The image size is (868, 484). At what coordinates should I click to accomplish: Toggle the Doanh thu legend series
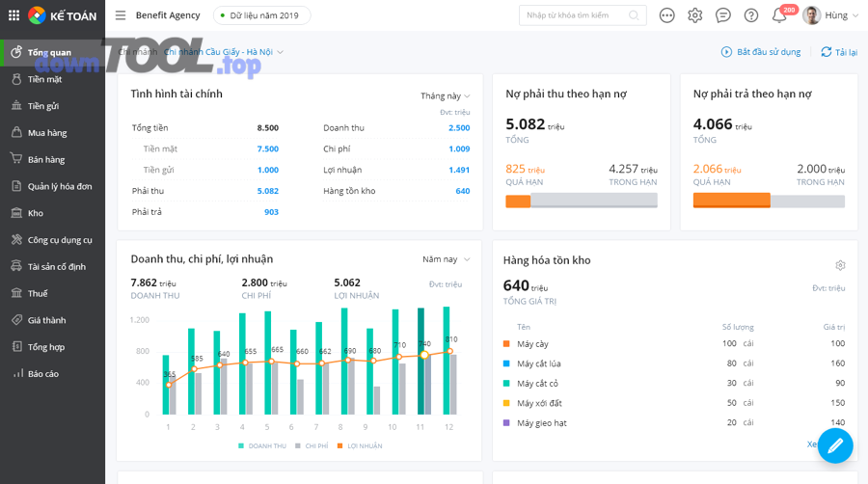click(262, 446)
